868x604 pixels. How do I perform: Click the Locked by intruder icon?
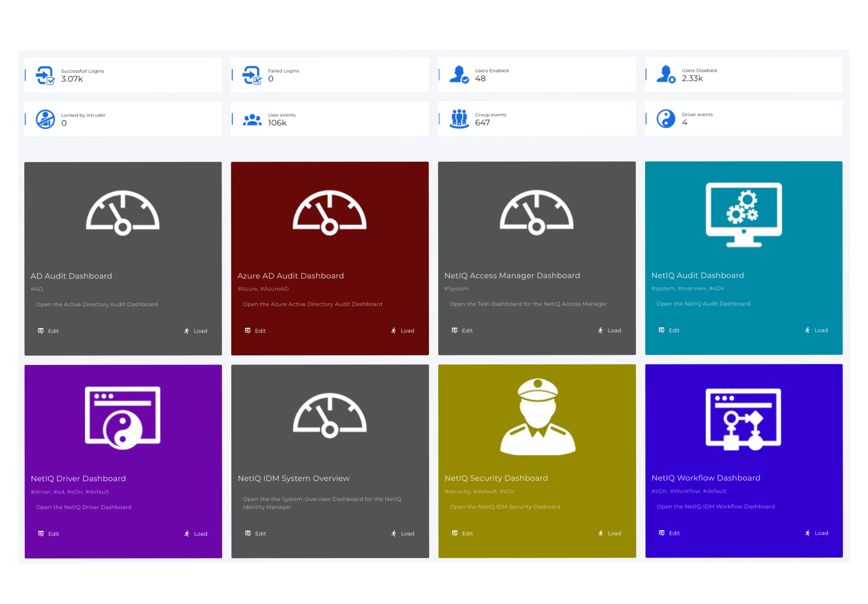[45, 119]
